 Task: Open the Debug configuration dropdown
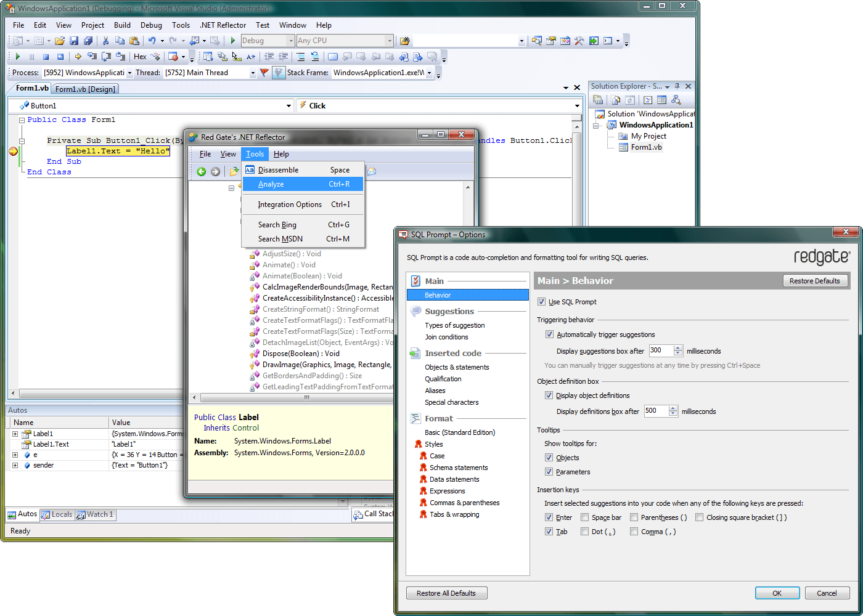[x=291, y=41]
